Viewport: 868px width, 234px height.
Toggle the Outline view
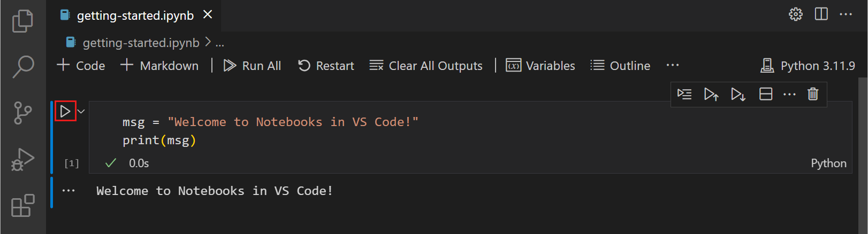(620, 66)
